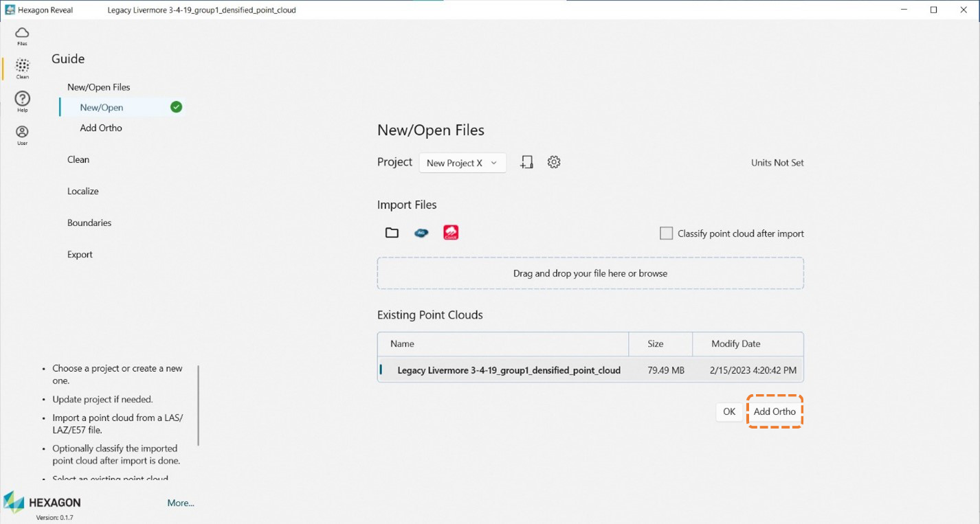
Task: Click the new project icon beside dropdown
Action: point(526,162)
